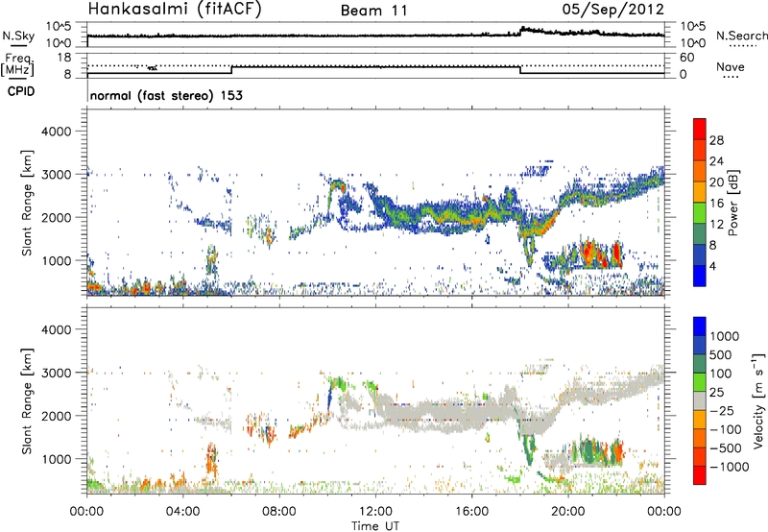This screenshot has width=768, height=532.
Task: Click the "Velocity [m s⁻¹]" colorbar title
Action: coord(758,400)
